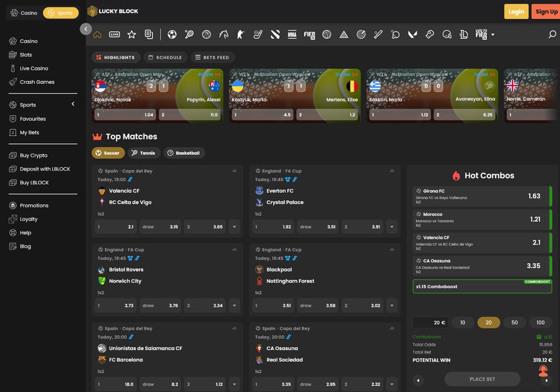Select the 10 stake chip

click(463, 323)
